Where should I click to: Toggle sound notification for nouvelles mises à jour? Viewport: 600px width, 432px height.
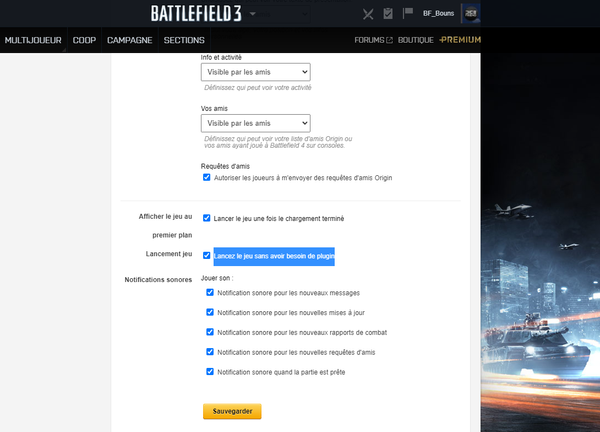[210, 312]
